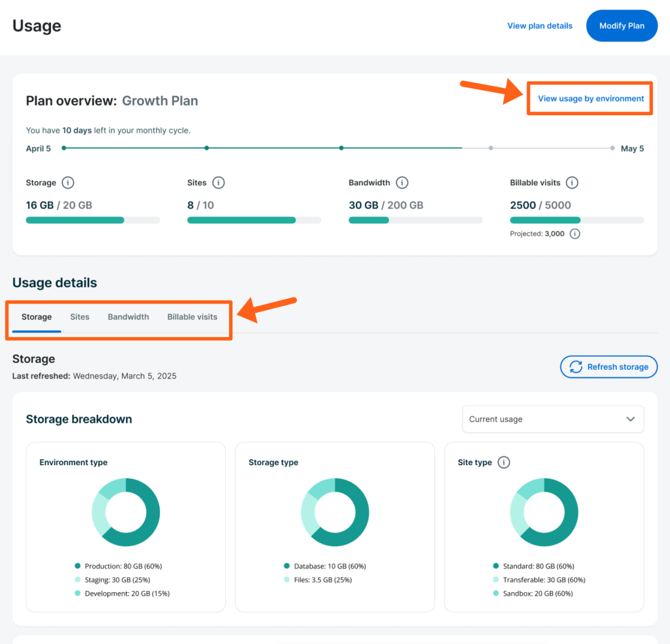Image resolution: width=670 pixels, height=644 pixels.
Task: Click the Site type info icon
Action: [504, 463]
